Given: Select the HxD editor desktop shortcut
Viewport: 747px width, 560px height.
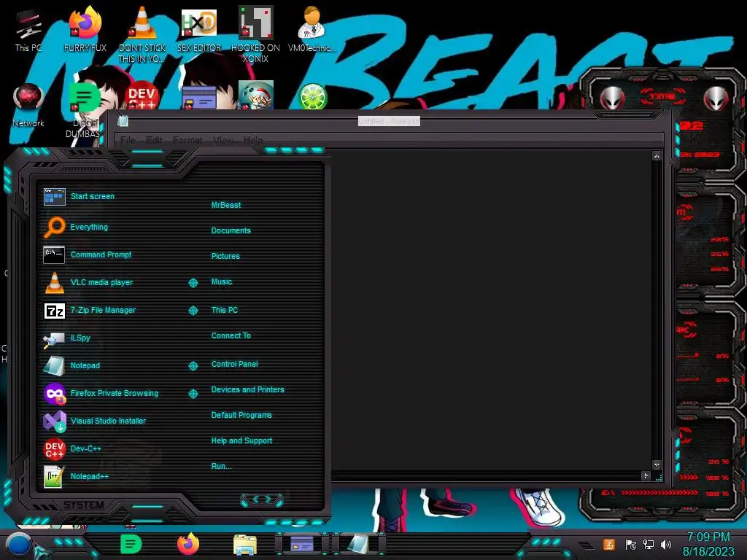Looking at the screenshot, I should point(199,30).
